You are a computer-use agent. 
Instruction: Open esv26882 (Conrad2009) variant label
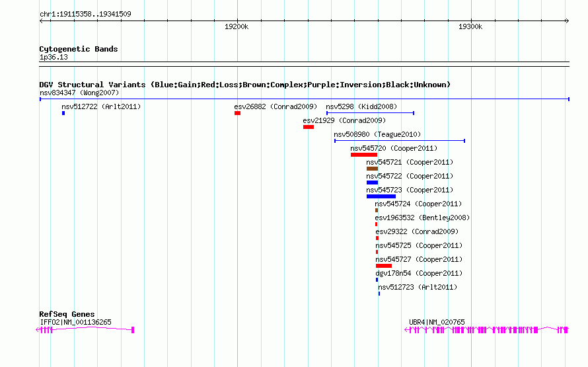[276, 106]
